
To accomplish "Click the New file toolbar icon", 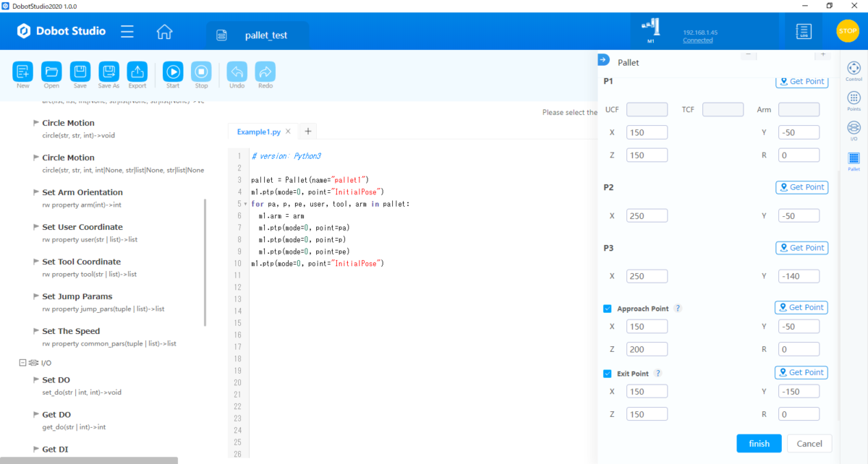I will [x=23, y=72].
